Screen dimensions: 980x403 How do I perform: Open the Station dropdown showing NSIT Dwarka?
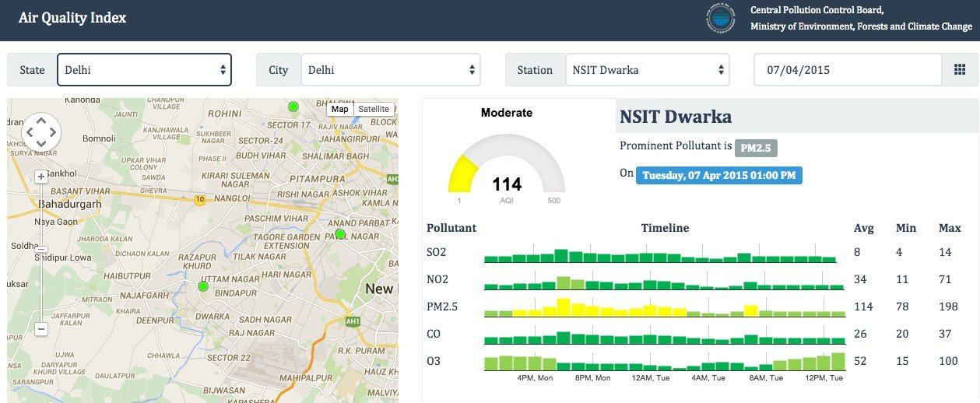[x=647, y=70]
